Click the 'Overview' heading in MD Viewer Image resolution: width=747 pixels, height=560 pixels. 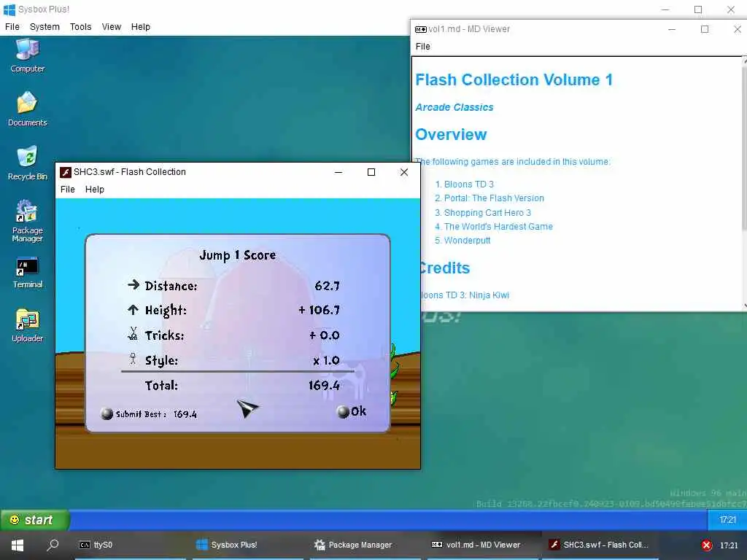pyautogui.click(x=451, y=134)
